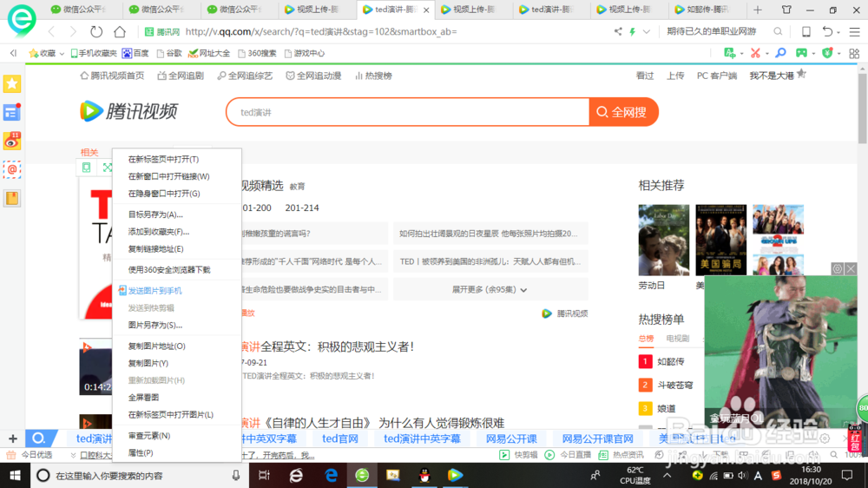Screen dimensions: 868x488
Task: Open 热搜榜 link
Action: pos(373,76)
